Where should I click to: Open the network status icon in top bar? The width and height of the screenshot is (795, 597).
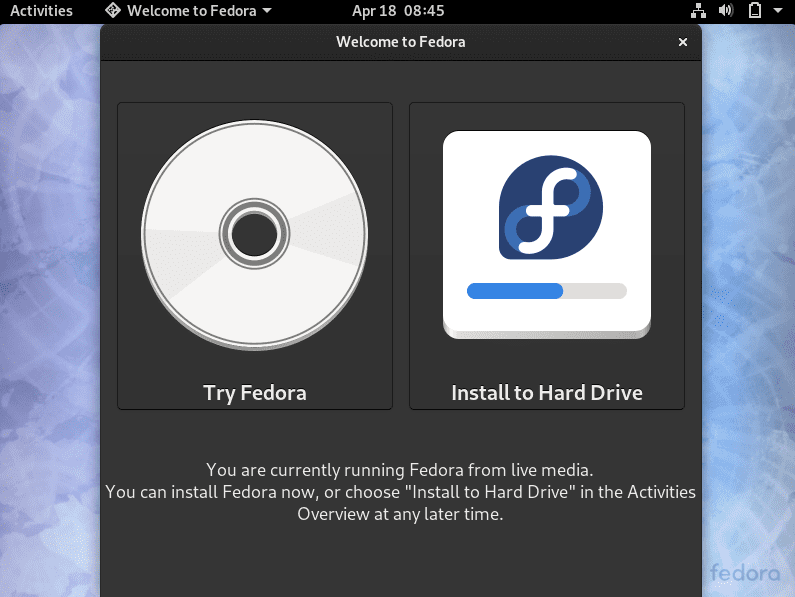coord(698,11)
